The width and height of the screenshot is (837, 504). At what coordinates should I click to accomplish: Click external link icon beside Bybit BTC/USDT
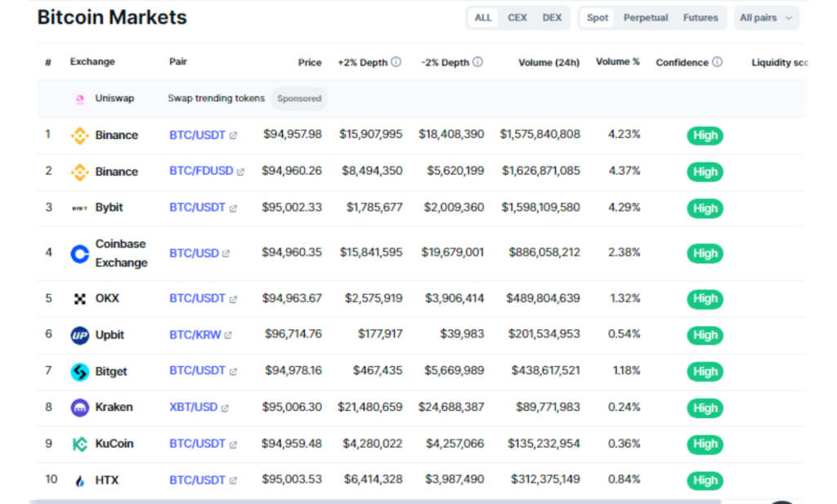tap(233, 208)
